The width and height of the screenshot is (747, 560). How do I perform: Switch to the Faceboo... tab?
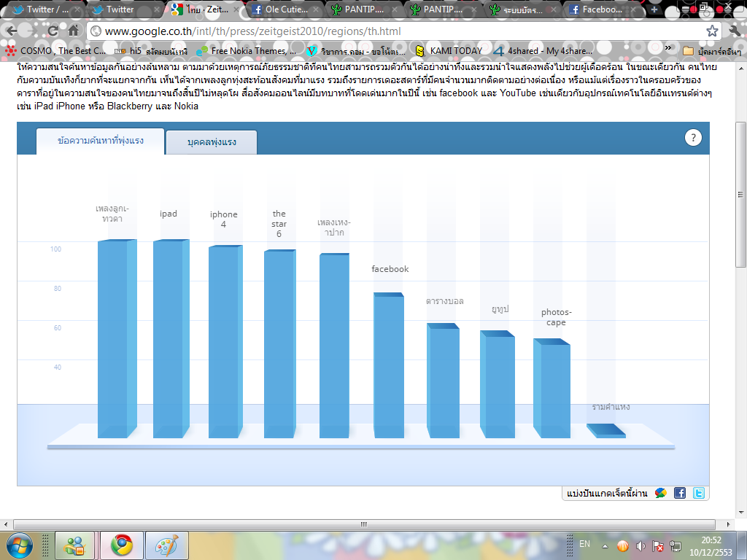(601, 9)
